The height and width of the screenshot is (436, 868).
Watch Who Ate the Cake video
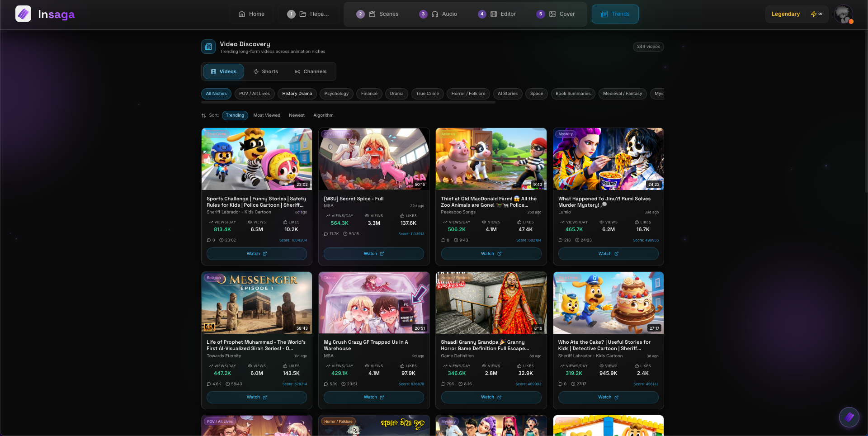pyautogui.click(x=608, y=397)
